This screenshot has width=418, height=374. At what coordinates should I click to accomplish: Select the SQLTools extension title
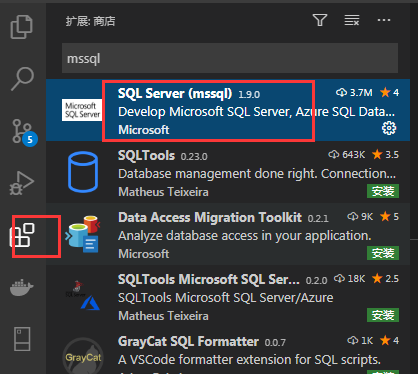[146, 155]
